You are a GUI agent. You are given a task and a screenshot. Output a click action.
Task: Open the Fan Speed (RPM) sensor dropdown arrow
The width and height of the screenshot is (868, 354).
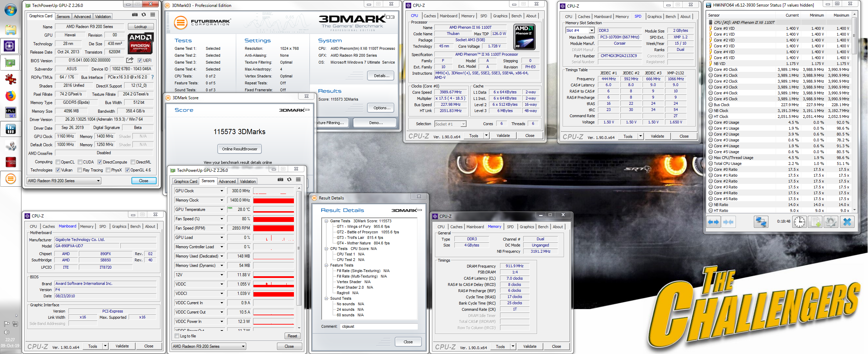point(222,228)
